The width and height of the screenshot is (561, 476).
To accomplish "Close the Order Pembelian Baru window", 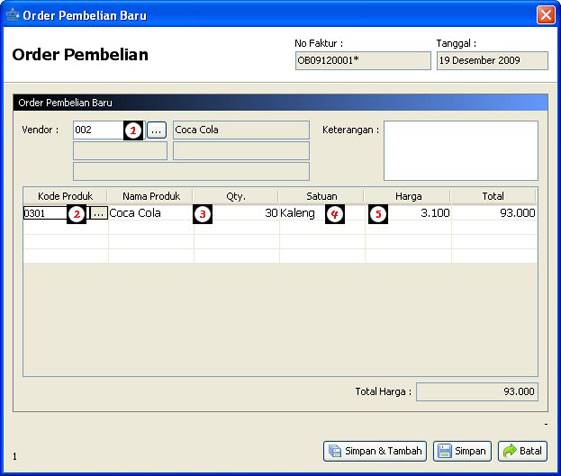I will click(546, 15).
